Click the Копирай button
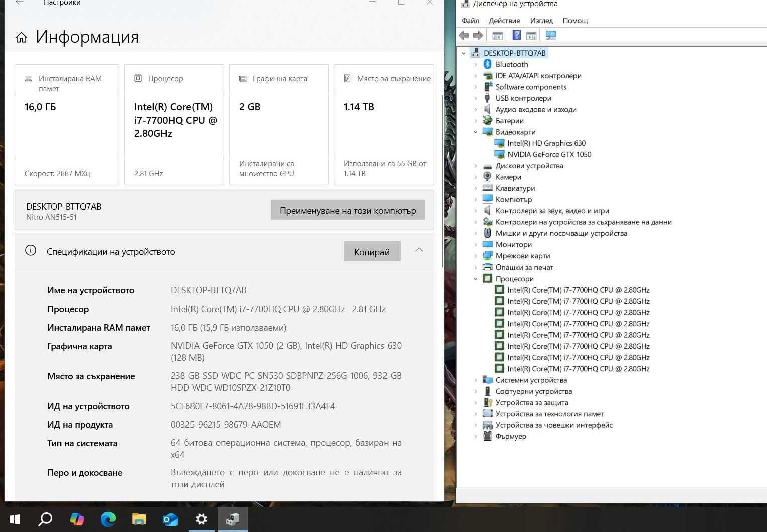 [372, 251]
